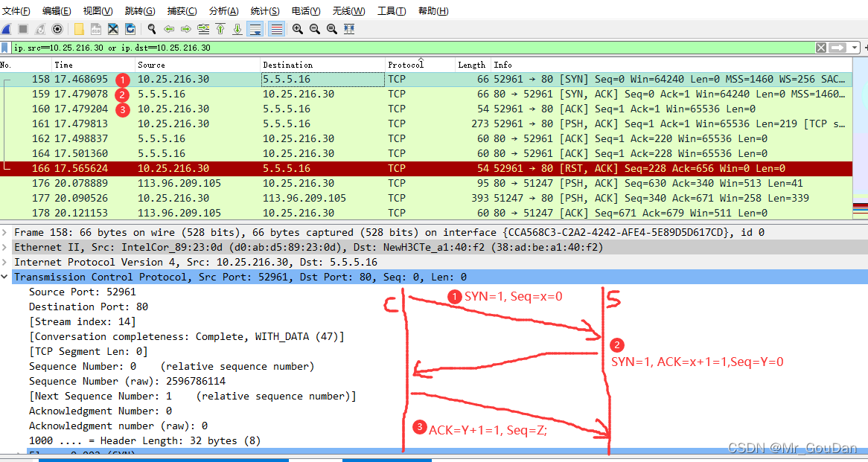Sort packets by Destination column
868x462 pixels.
(323, 65)
